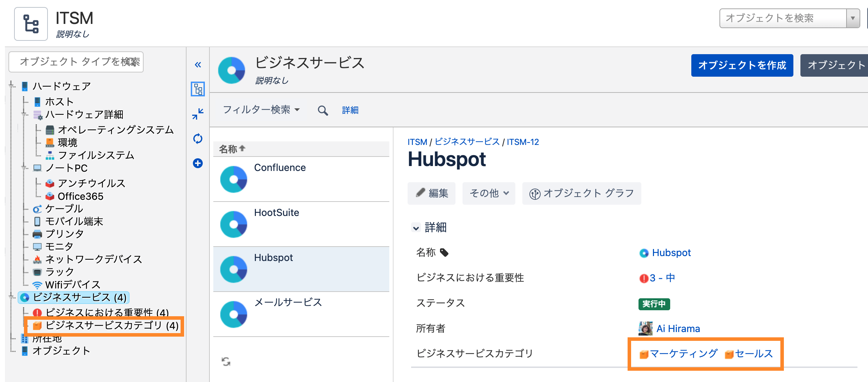Open the object search combo box arrow
The width and height of the screenshot is (868, 382).
[x=853, y=18]
